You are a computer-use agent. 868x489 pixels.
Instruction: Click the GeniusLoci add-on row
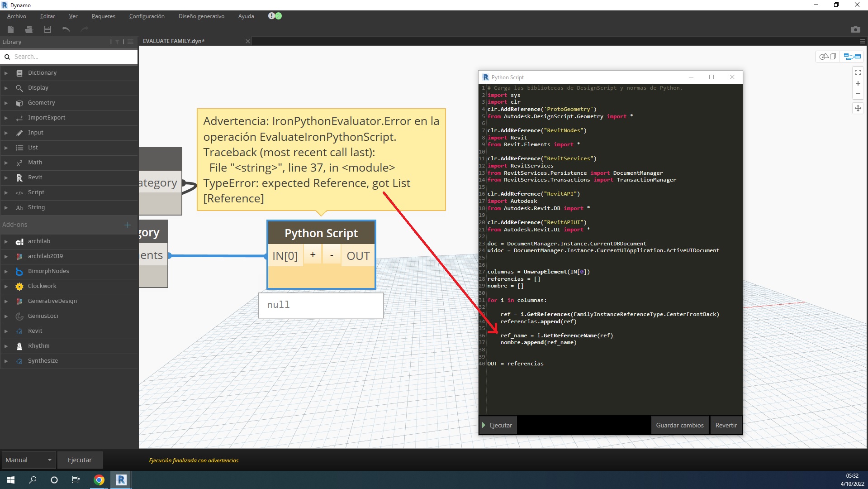pos(69,316)
